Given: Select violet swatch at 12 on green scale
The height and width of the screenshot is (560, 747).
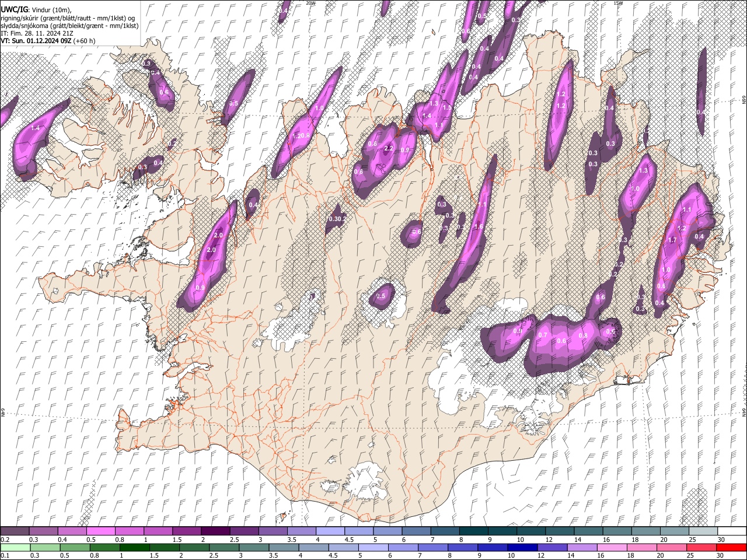Looking at the screenshot, I should 551,548.
